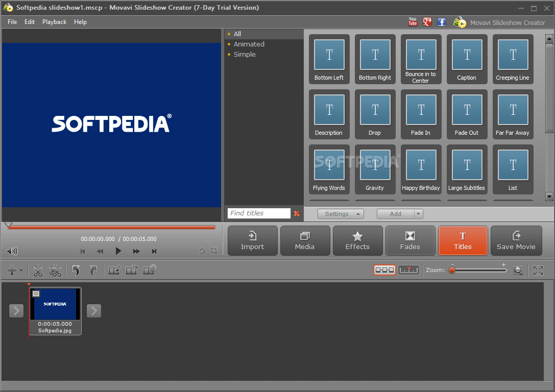Choose the Happy Birthday title preset
Viewport: 555px width, 392px height.
point(421,169)
